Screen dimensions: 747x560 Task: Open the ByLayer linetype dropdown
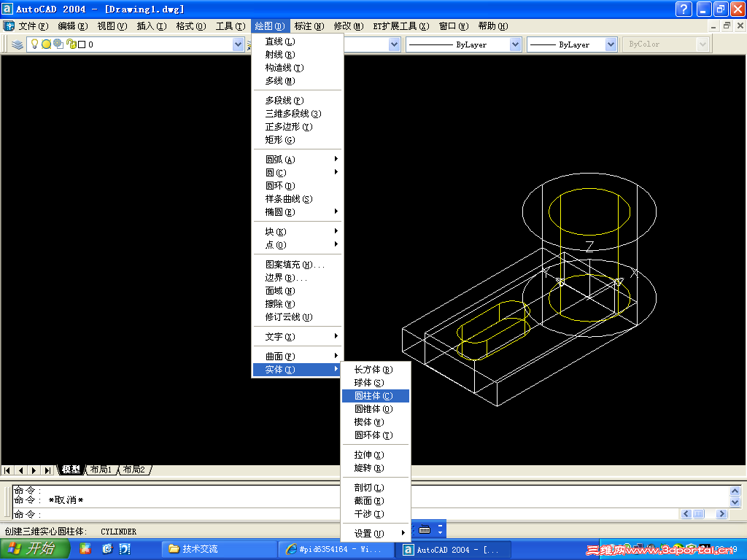[515, 44]
